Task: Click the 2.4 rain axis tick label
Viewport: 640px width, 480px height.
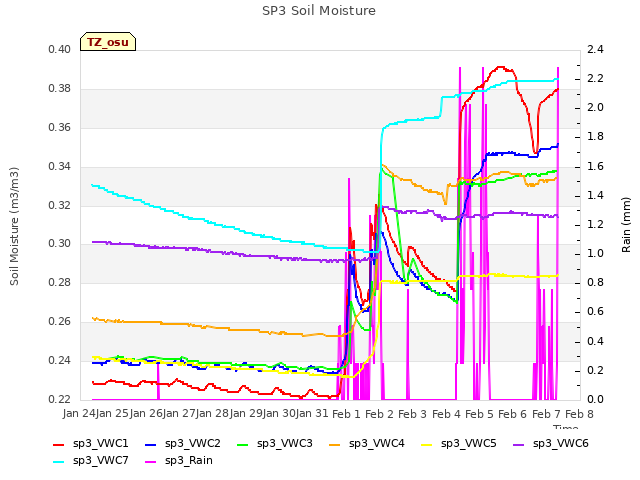Action: tap(595, 50)
